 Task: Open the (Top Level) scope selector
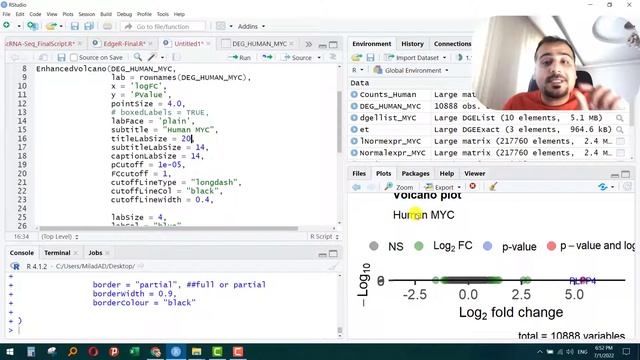60,237
